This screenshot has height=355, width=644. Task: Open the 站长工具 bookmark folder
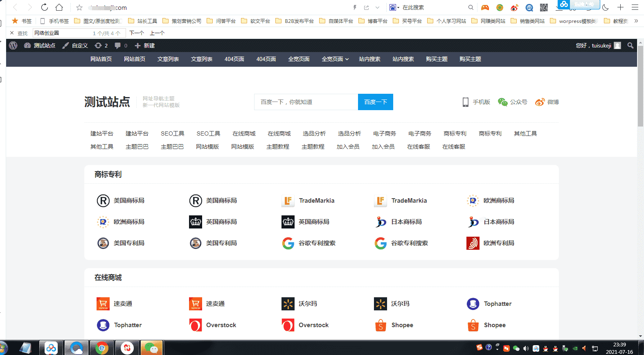point(142,21)
